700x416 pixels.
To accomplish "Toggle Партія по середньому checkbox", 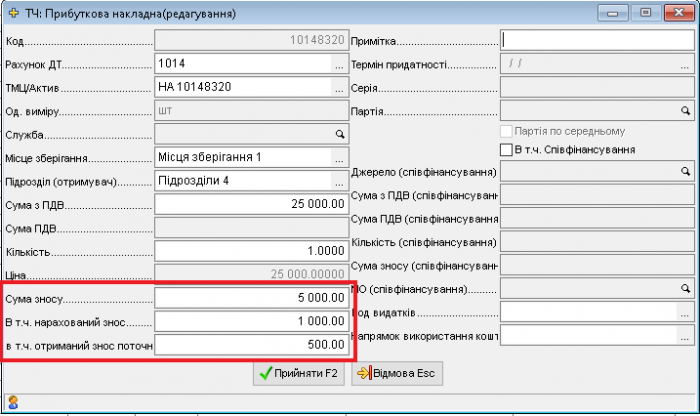I will click(507, 131).
